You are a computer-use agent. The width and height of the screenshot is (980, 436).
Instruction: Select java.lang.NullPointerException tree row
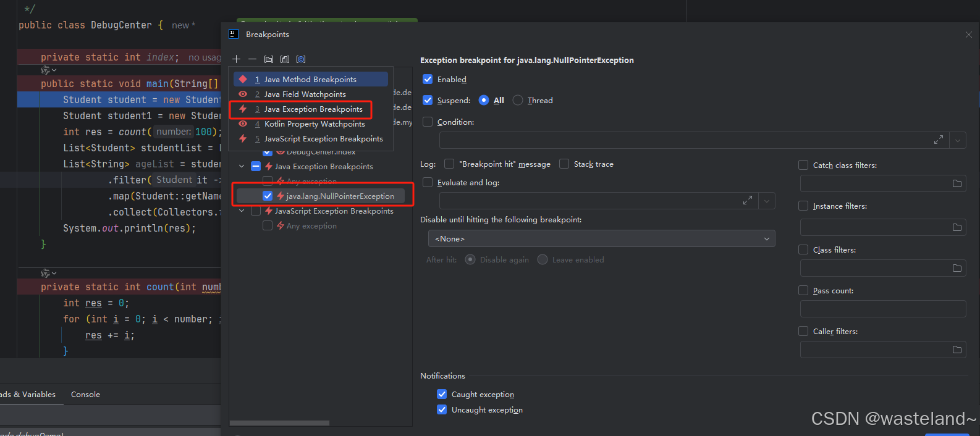[321, 196]
